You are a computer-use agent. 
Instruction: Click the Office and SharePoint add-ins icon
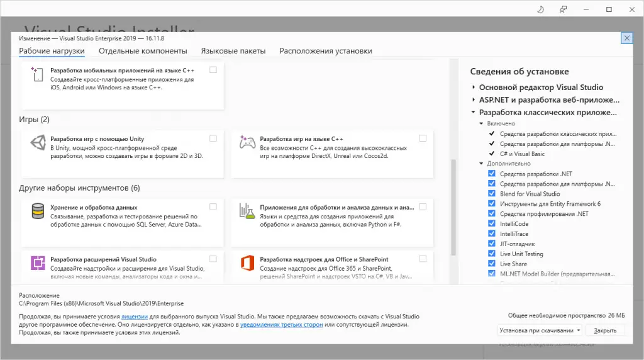[x=247, y=263]
